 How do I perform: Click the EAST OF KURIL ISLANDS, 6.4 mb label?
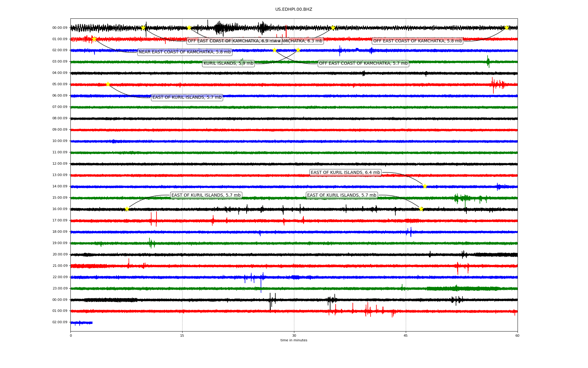tap(345, 173)
